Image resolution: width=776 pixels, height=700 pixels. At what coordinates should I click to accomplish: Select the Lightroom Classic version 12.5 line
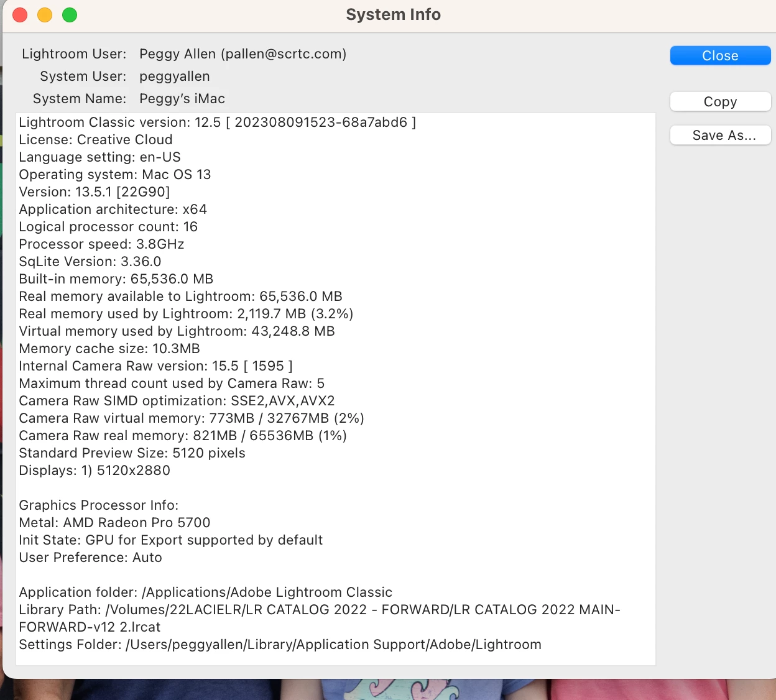[x=218, y=122]
